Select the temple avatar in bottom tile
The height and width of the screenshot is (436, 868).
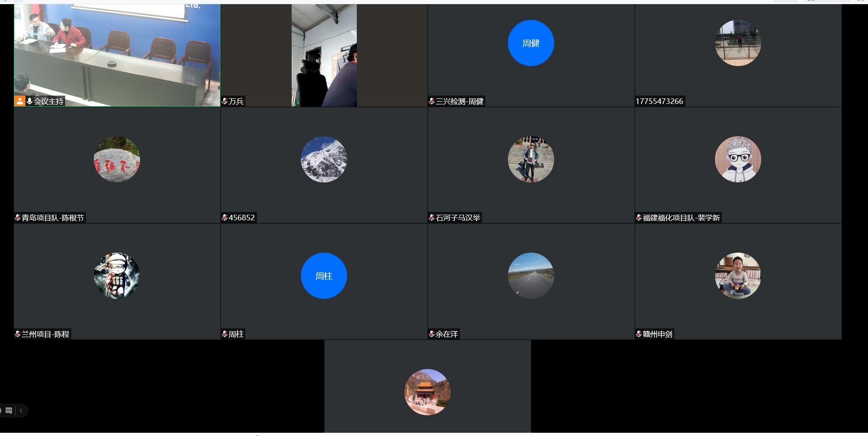pyautogui.click(x=428, y=392)
